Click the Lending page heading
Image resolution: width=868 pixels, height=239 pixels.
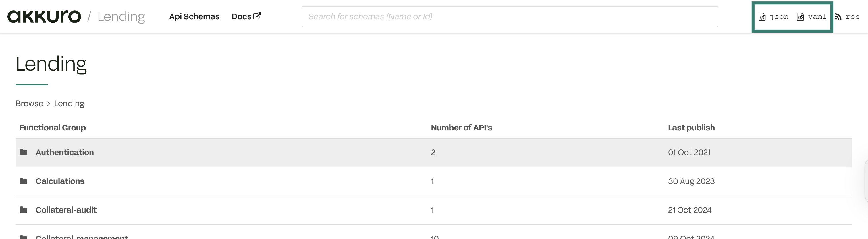51,63
